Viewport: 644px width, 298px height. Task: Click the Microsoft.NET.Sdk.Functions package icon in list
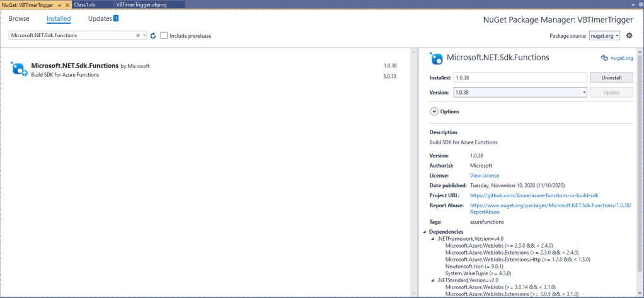[19, 69]
